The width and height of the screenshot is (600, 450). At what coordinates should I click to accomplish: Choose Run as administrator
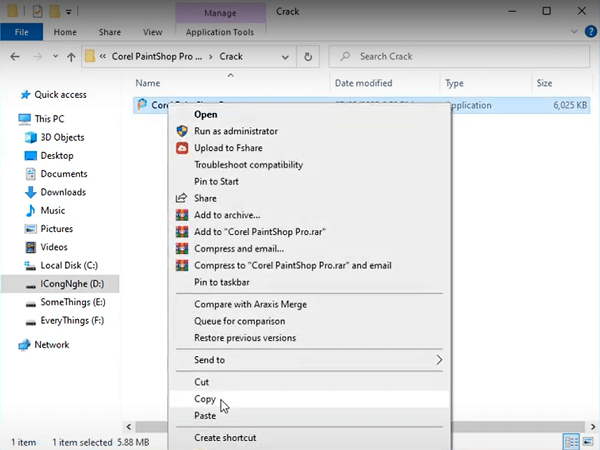236,131
